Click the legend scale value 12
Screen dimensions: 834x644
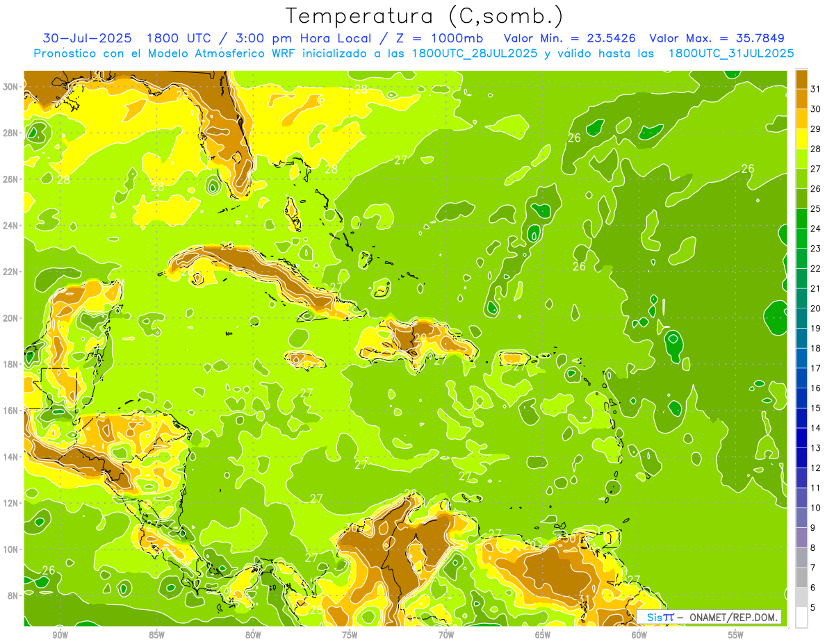coord(815,468)
